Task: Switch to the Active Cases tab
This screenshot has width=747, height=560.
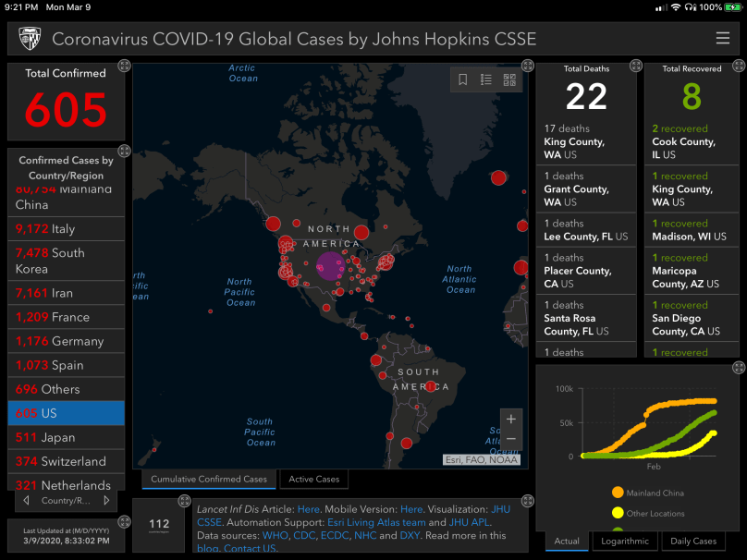Action: pyautogui.click(x=313, y=480)
